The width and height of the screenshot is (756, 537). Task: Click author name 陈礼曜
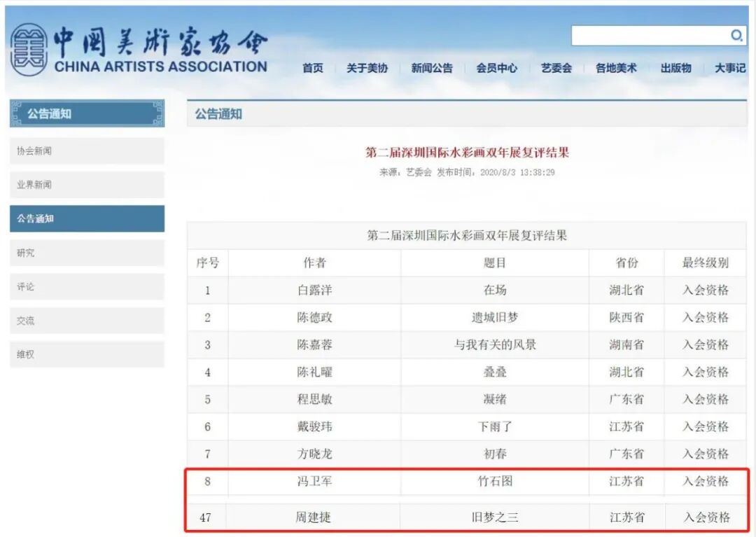coord(314,372)
